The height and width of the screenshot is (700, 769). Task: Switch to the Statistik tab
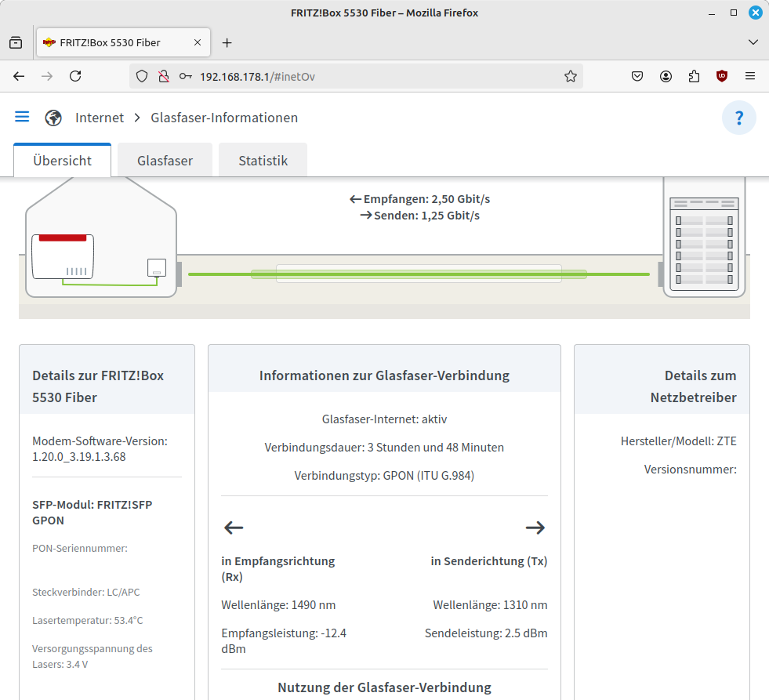[x=263, y=161]
